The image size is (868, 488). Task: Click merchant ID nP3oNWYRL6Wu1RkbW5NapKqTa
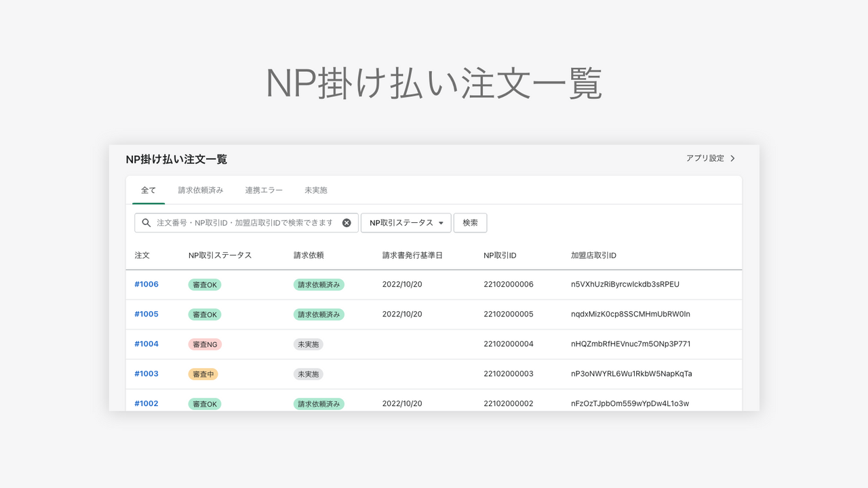631,374
